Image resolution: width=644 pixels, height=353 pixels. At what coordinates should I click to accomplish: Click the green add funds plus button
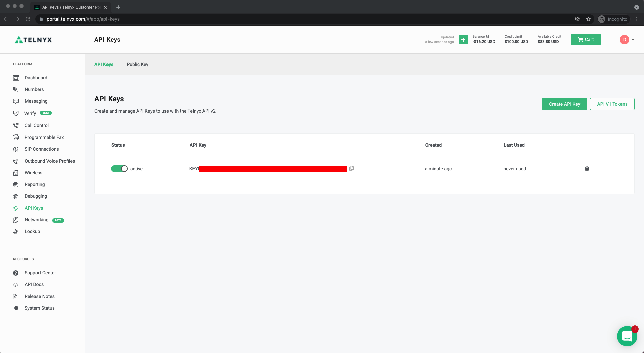pyautogui.click(x=463, y=40)
